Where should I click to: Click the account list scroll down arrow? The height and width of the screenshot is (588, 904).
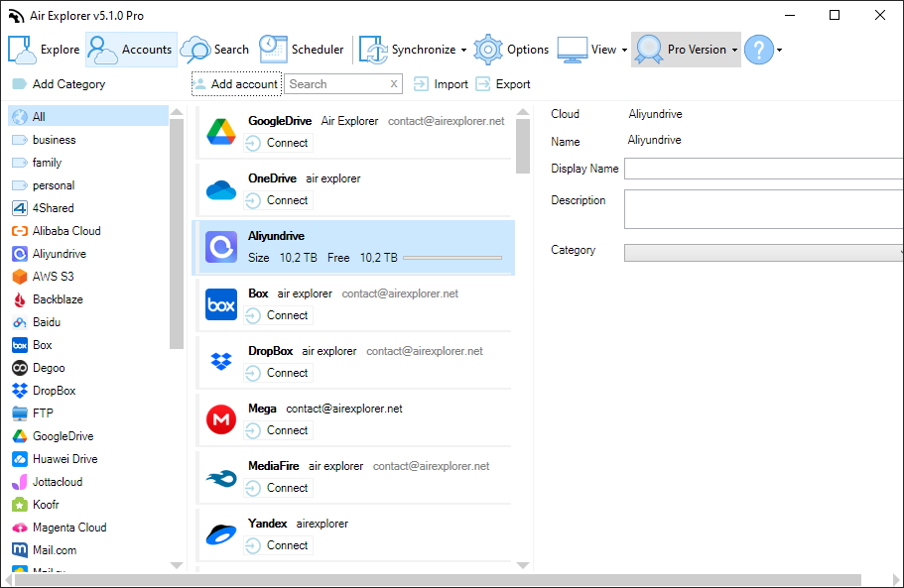[523, 565]
